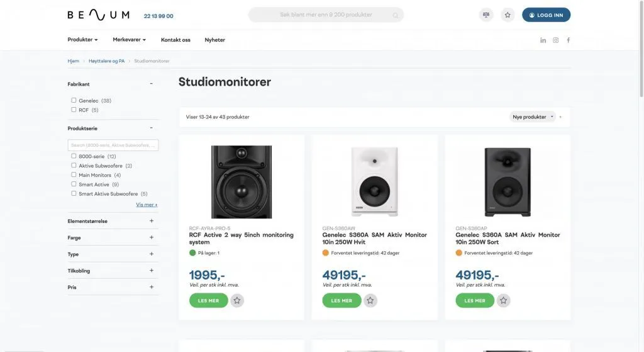Tick the Main Monitors series checkbox
This screenshot has height=352, width=644.
point(74,175)
